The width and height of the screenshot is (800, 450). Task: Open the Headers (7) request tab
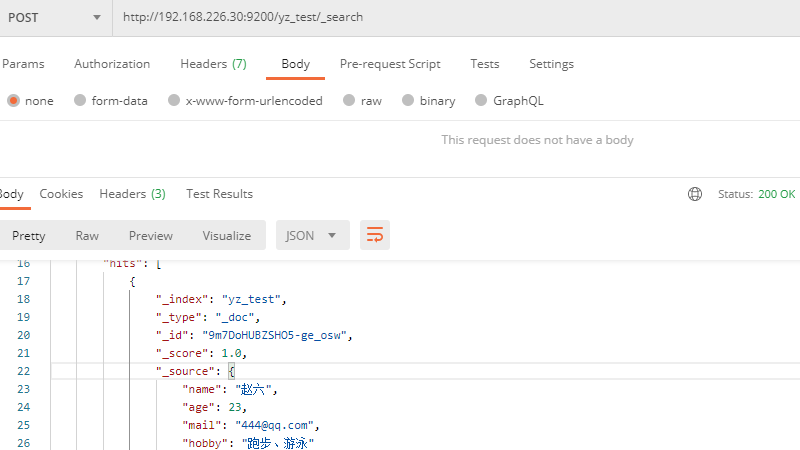pos(213,64)
